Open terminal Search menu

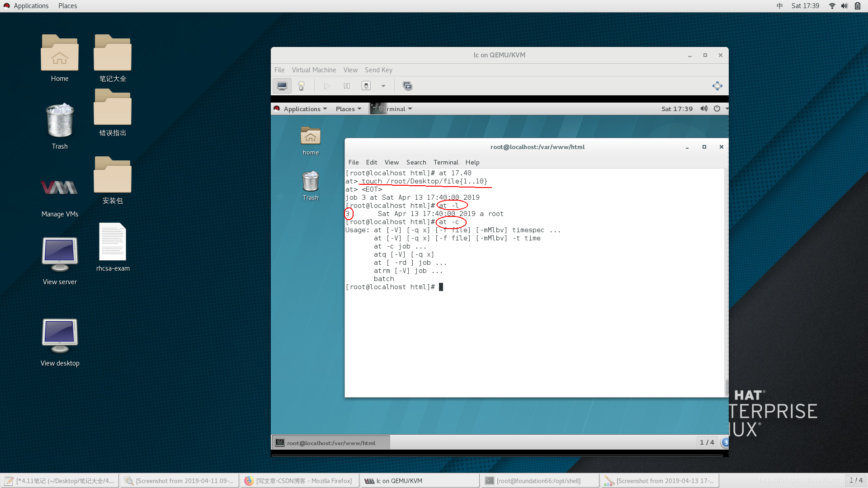coord(416,162)
